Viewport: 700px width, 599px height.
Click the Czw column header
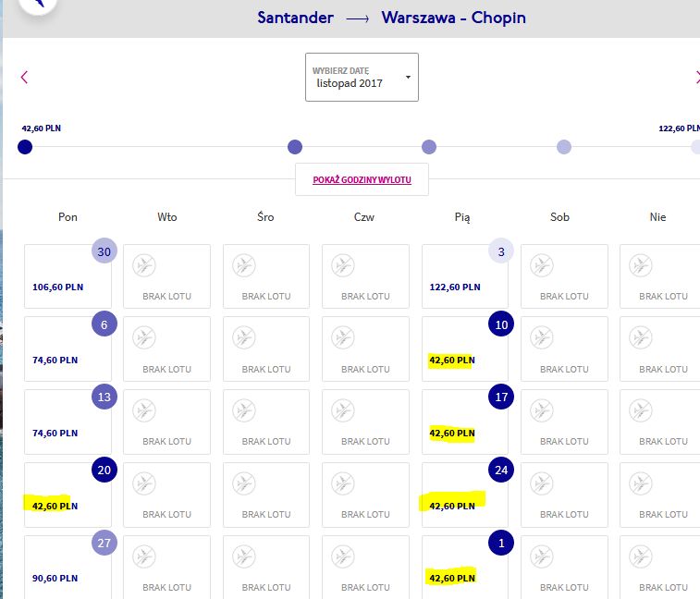(364, 217)
